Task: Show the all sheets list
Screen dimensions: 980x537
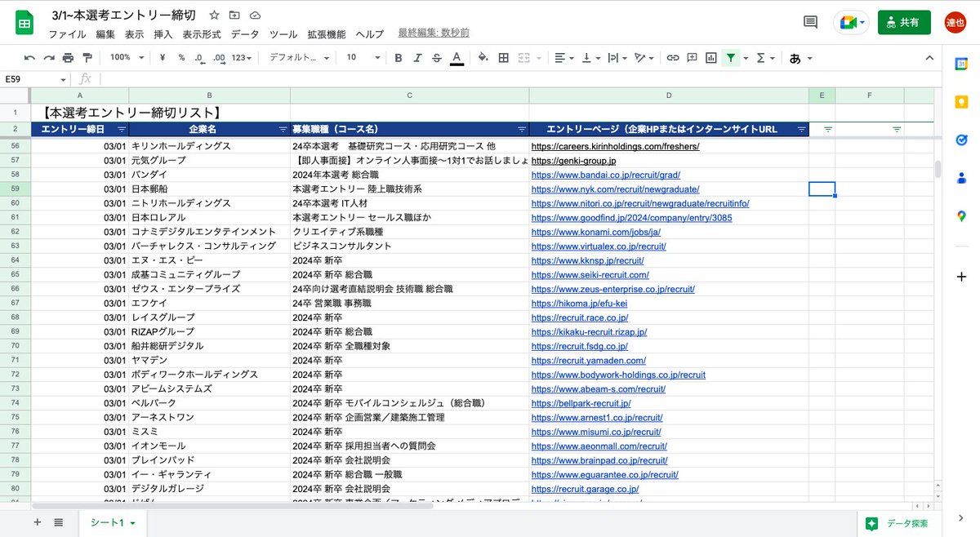Action: tap(59, 522)
